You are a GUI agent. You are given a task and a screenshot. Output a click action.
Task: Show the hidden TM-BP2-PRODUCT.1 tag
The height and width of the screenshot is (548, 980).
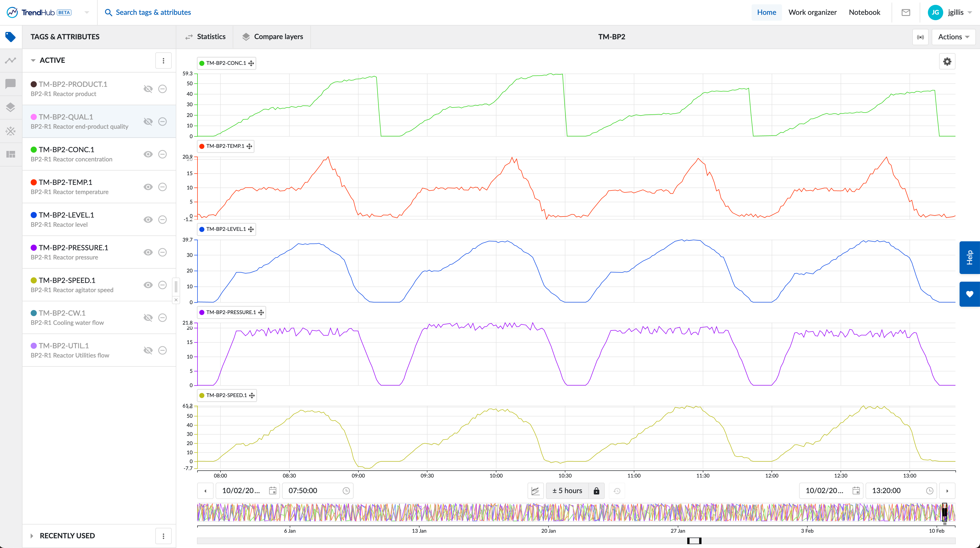(148, 89)
